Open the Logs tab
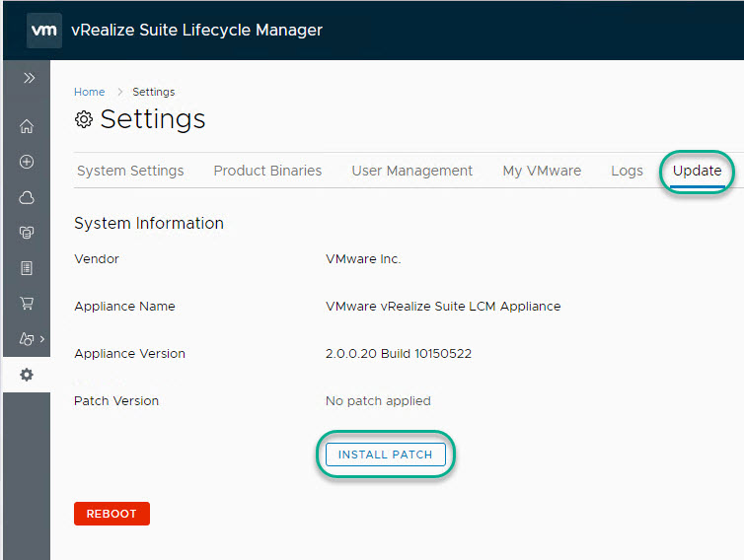744x560 pixels. [627, 171]
